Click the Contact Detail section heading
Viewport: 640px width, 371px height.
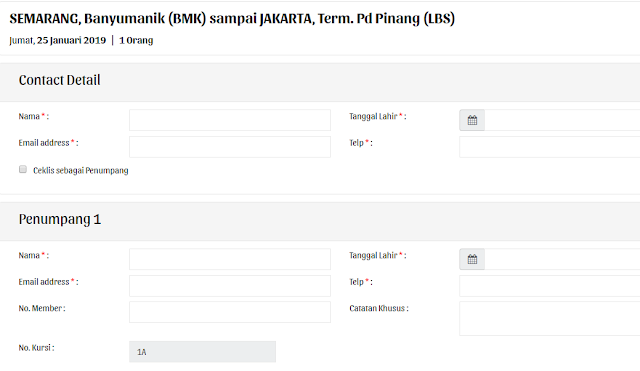coord(60,80)
